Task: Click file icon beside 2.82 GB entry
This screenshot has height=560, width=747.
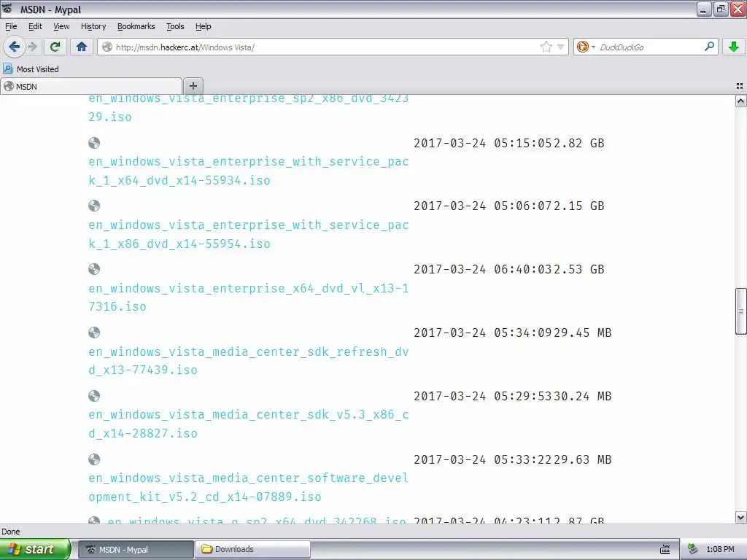Action: [94, 143]
